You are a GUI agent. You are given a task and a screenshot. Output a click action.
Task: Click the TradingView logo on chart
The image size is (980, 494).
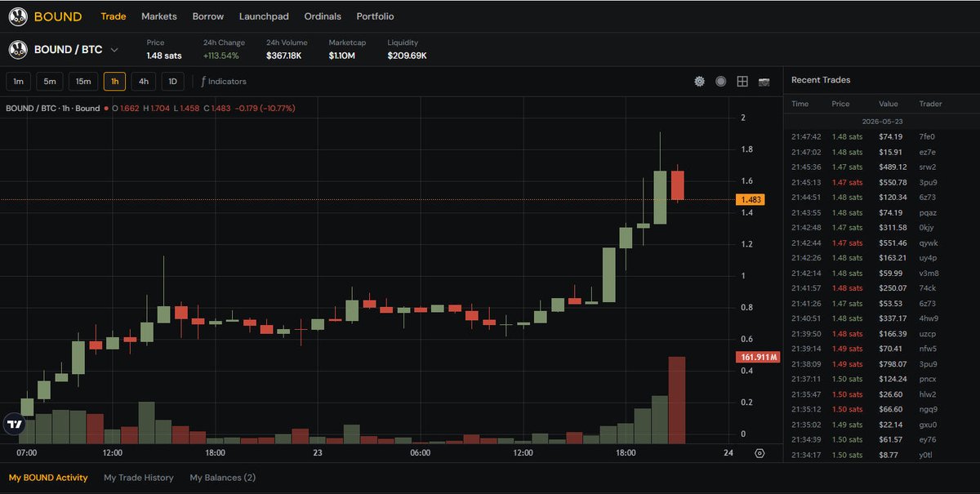[14, 424]
